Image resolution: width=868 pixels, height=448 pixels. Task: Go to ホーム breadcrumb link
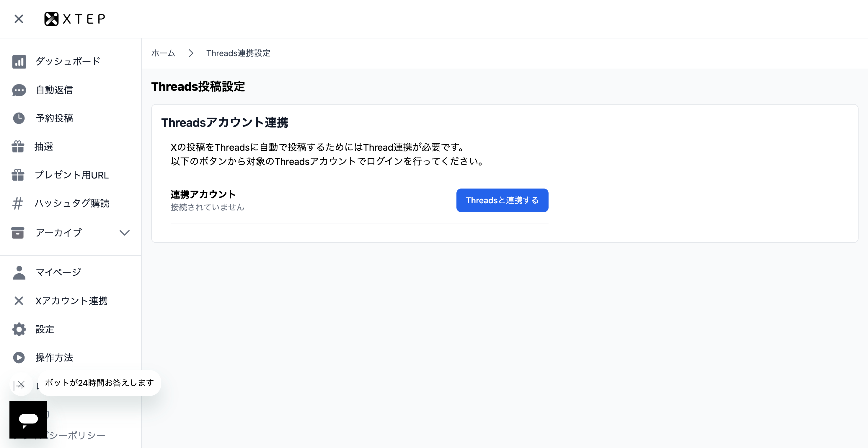tap(163, 53)
